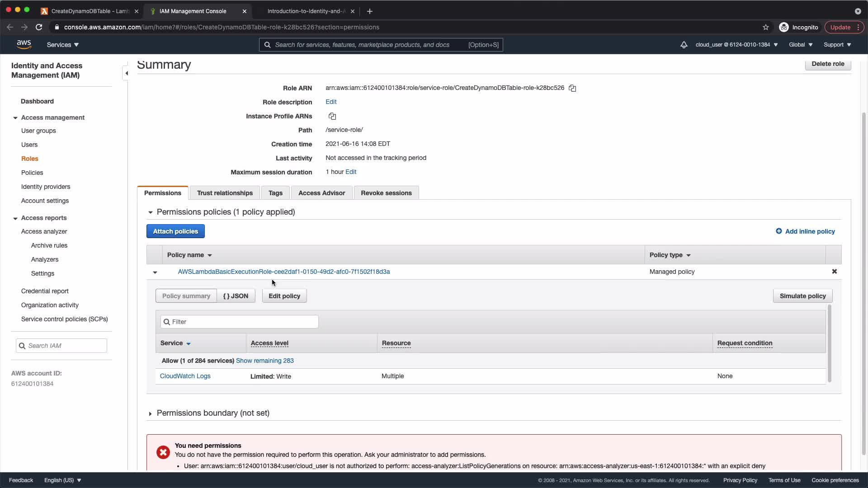This screenshot has height=488, width=868.
Task: Open the AWS notifications bell
Action: tap(684, 45)
